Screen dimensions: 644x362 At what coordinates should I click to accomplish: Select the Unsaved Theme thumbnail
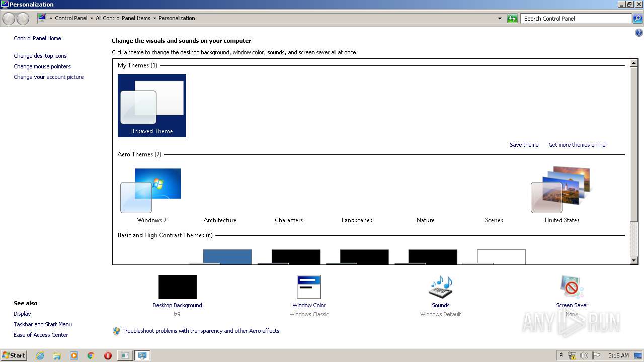pyautogui.click(x=151, y=105)
